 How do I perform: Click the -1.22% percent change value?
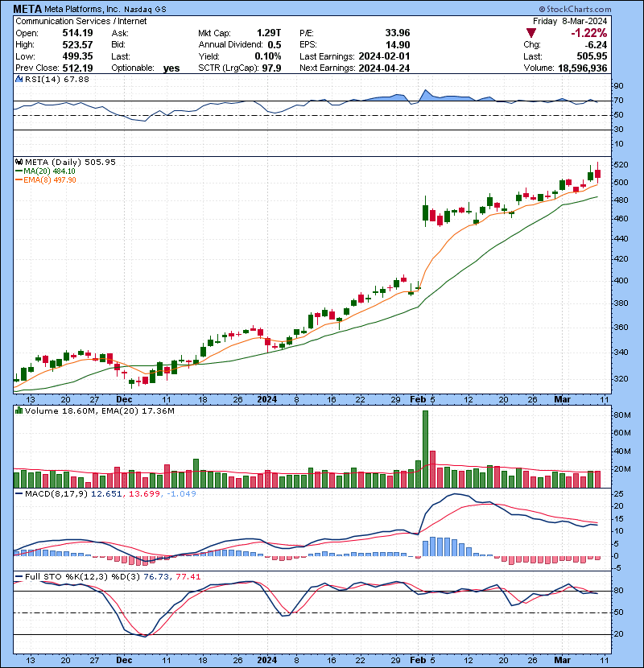click(x=589, y=33)
